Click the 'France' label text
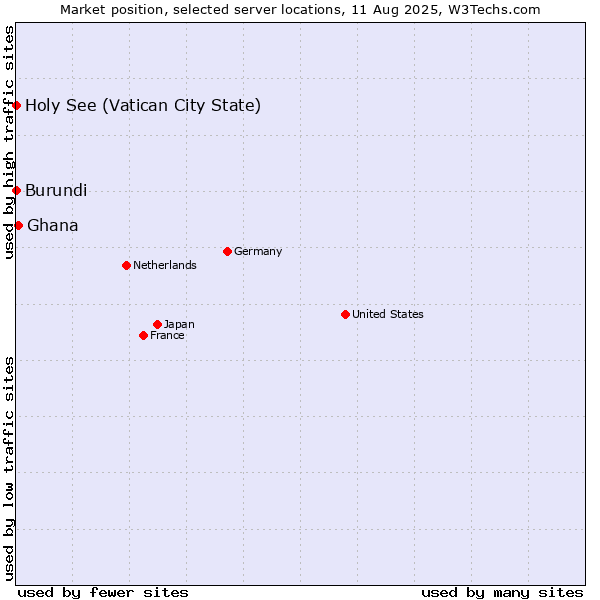600x600 pixels. click(x=167, y=336)
